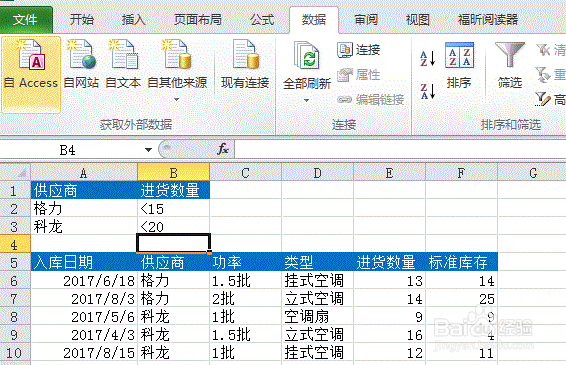The height and width of the screenshot is (365, 566).
Task: Import data from website
Action: click(81, 65)
